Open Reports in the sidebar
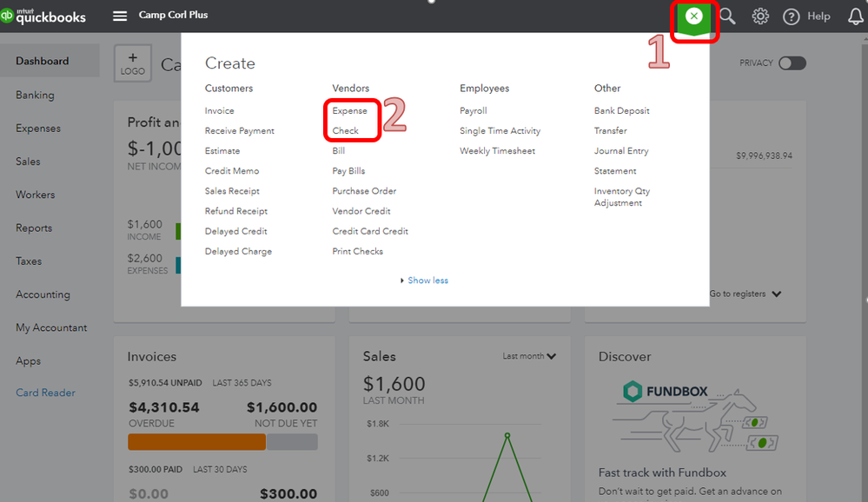This screenshot has height=502, width=868. (34, 228)
